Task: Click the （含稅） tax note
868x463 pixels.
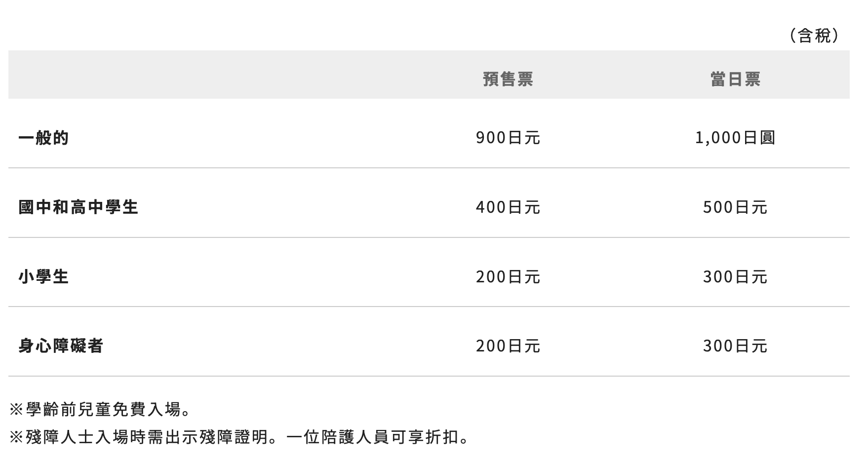Action: point(814,36)
